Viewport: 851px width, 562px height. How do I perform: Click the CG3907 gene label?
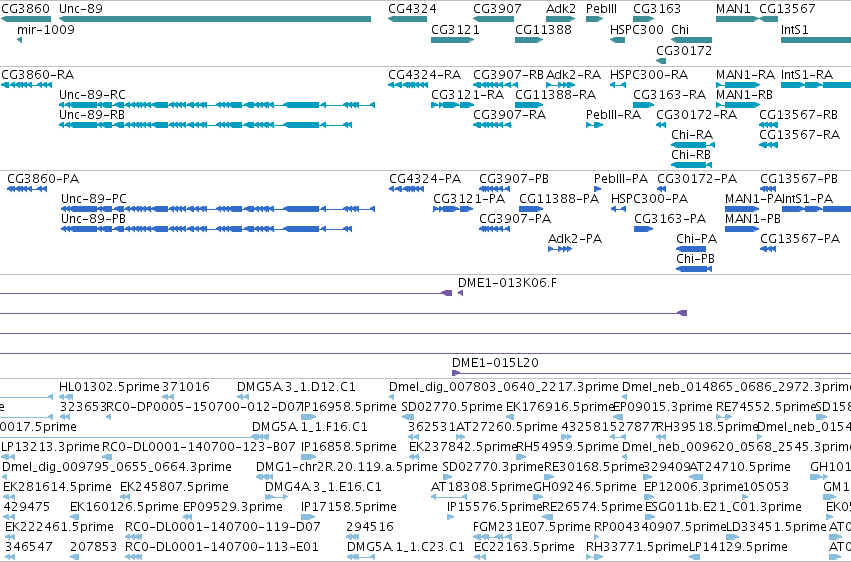(x=498, y=9)
